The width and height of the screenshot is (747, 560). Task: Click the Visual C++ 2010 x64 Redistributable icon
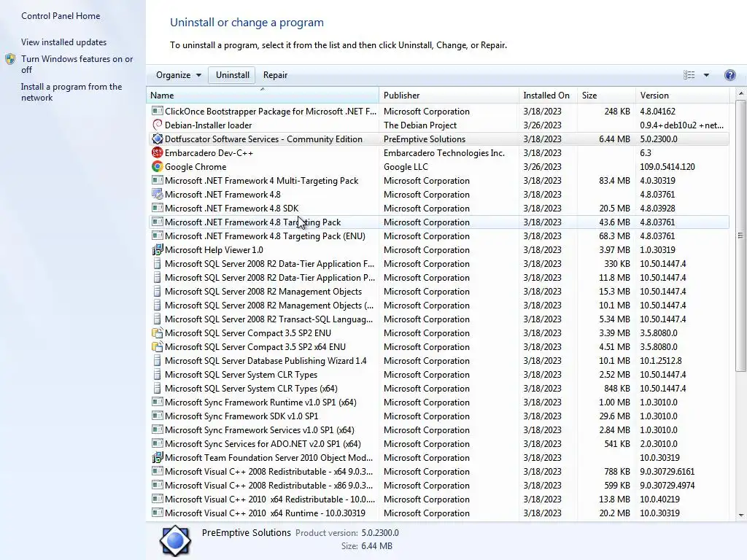[x=158, y=499]
